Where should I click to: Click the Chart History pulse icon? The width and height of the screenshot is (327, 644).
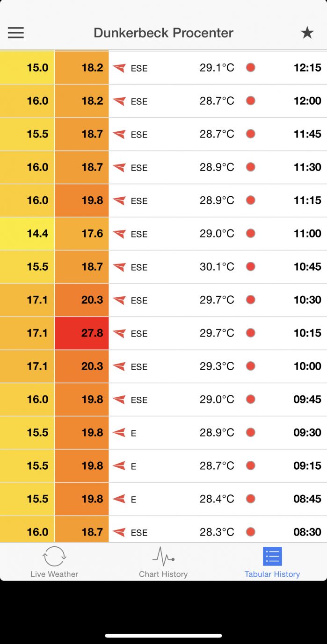point(163,556)
